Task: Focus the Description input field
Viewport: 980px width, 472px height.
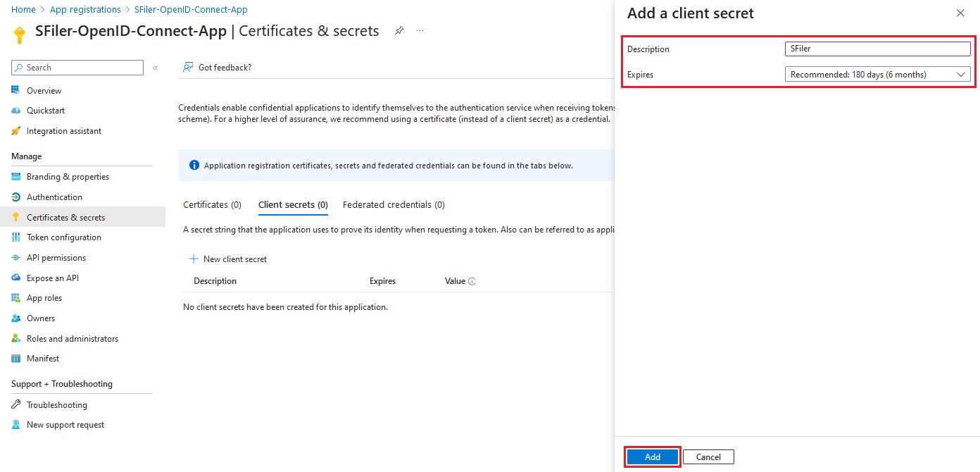Action: click(x=877, y=49)
